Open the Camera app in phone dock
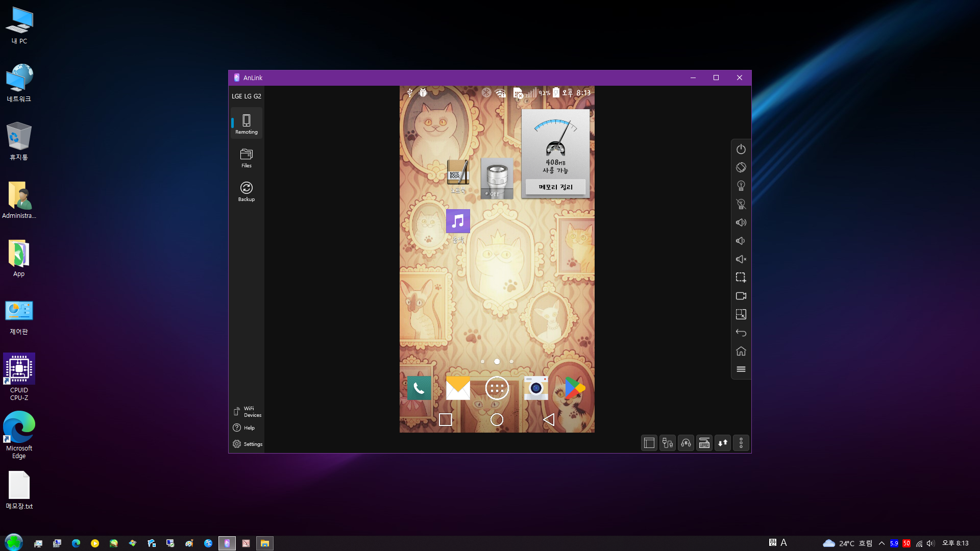980x551 pixels. tap(535, 388)
